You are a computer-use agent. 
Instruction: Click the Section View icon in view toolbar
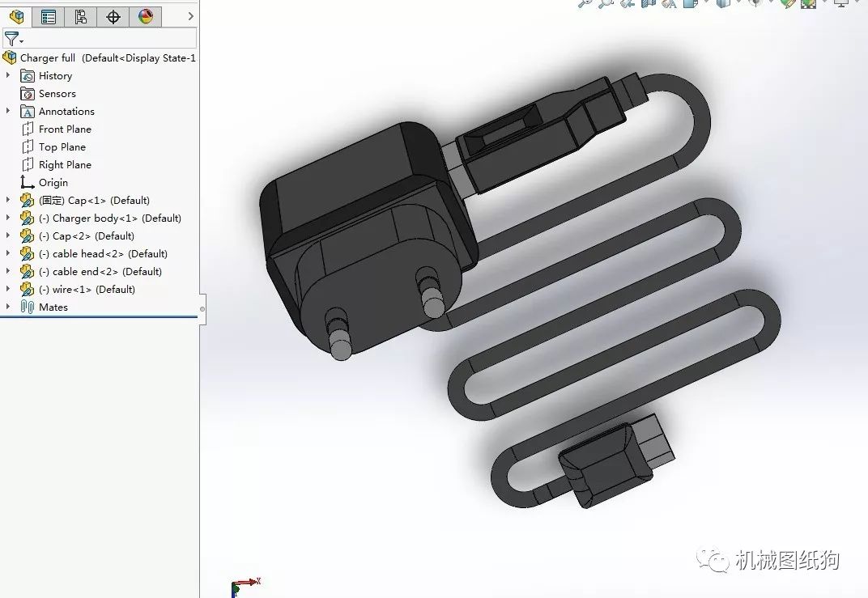(x=648, y=3)
